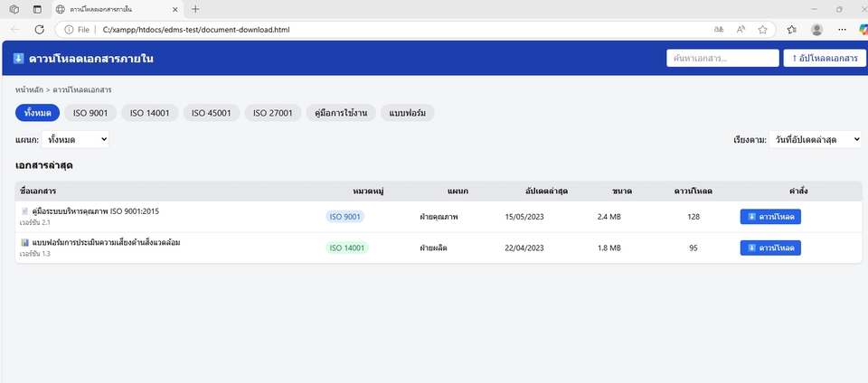
Task: Click the read aloud icon in address bar
Action: click(741, 29)
